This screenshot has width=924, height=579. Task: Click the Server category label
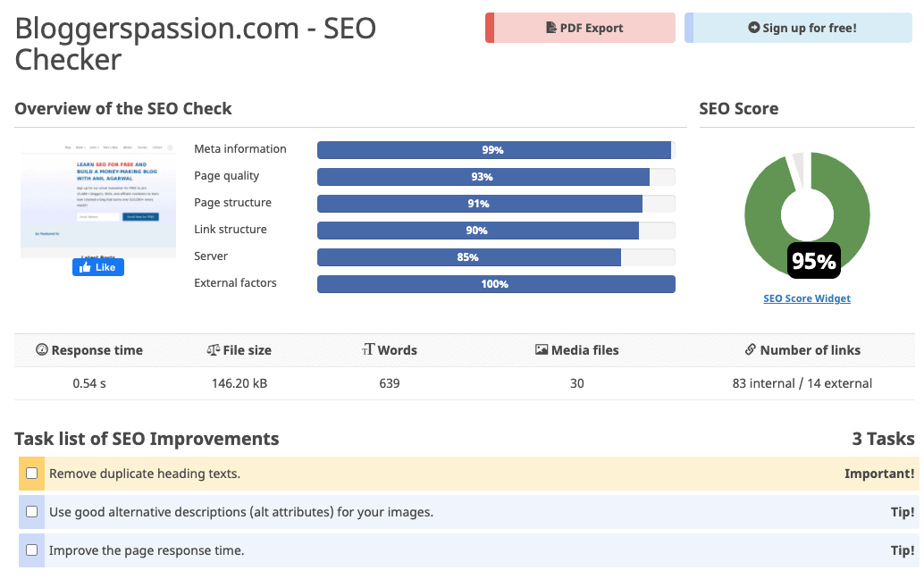pos(211,256)
